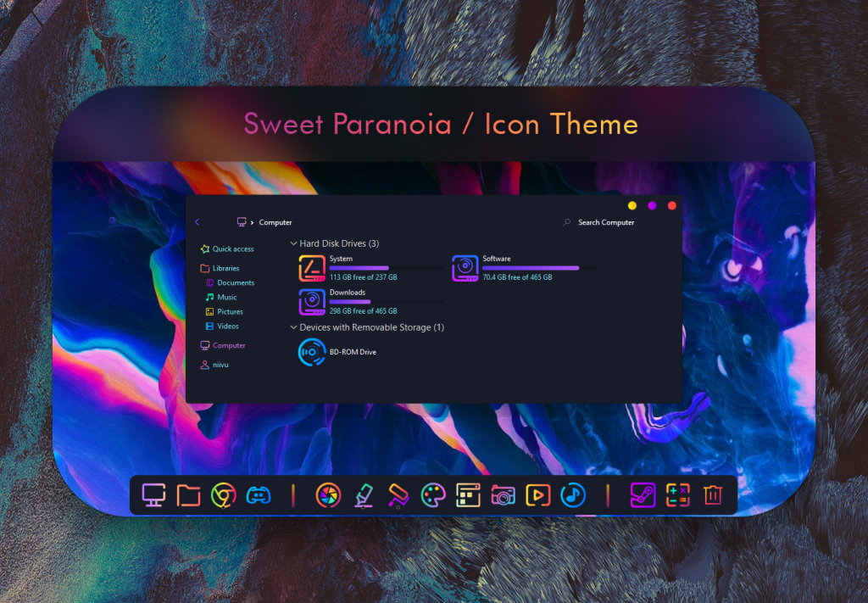This screenshot has height=603, width=868.
Task: Open the camera app in the dock
Action: (x=502, y=494)
